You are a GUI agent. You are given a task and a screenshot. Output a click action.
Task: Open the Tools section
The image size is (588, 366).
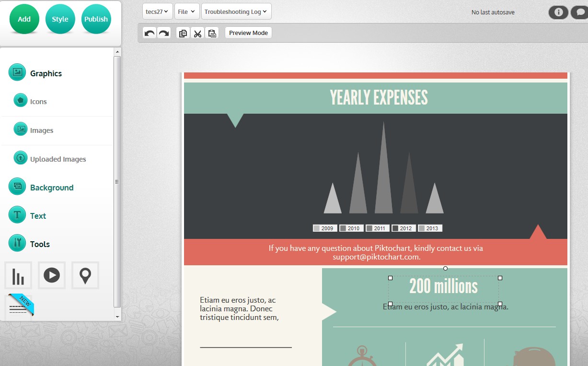tap(40, 244)
